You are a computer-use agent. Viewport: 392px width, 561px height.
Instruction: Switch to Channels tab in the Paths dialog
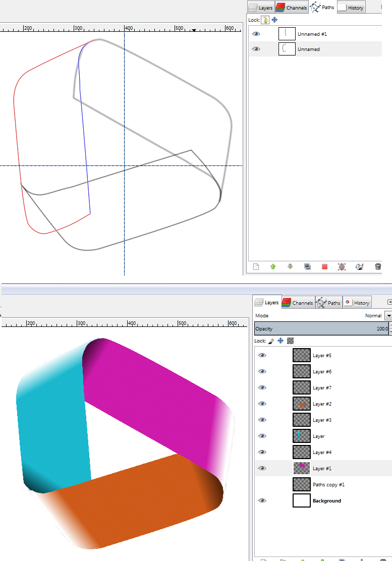pos(292,8)
